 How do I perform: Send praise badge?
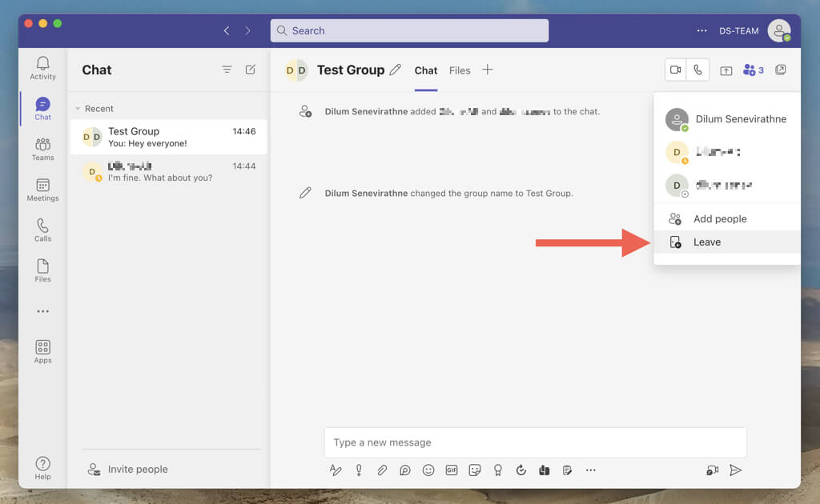(x=498, y=470)
